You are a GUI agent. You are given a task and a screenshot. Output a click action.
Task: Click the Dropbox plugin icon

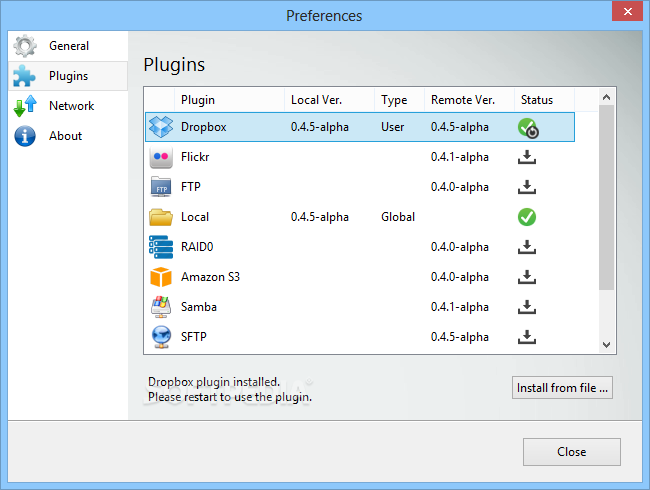161,127
